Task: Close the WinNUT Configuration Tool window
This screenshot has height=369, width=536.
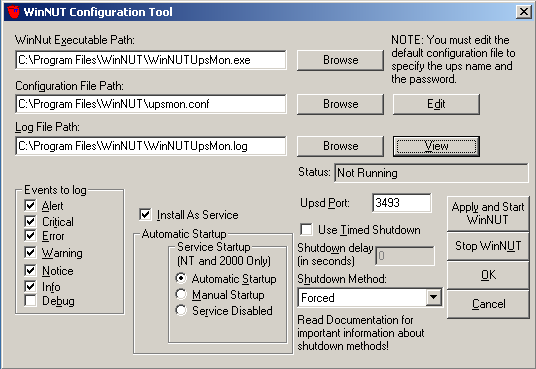Action: coord(523,12)
